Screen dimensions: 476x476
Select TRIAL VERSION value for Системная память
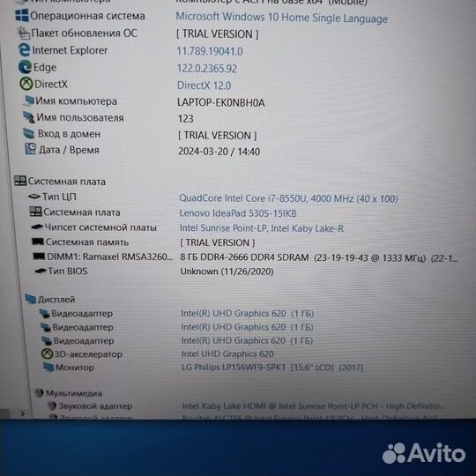click(218, 242)
